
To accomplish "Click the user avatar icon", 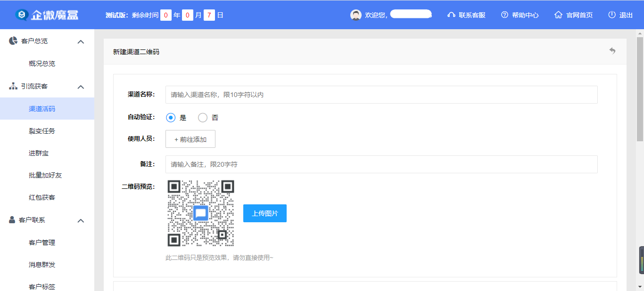I will [x=356, y=15].
